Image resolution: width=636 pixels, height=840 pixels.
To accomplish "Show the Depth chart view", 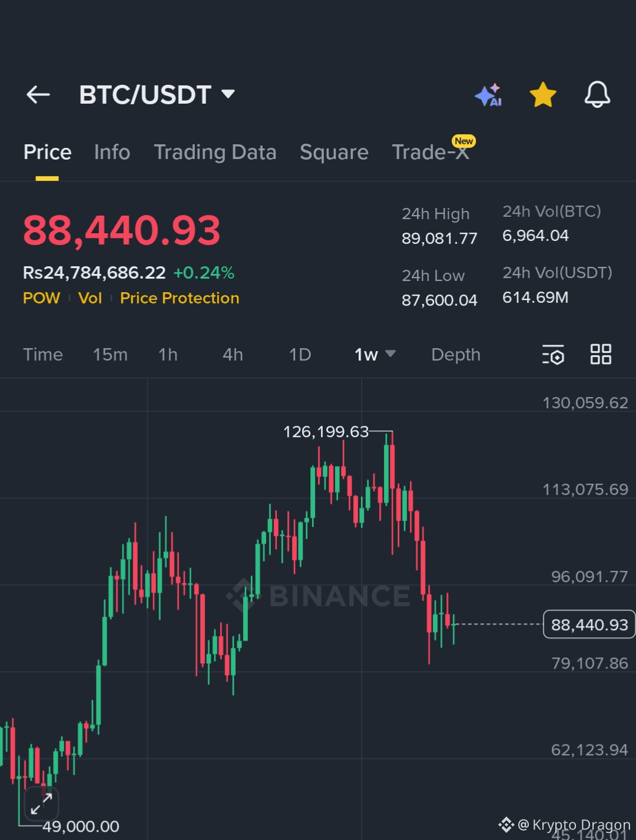I will (456, 355).
